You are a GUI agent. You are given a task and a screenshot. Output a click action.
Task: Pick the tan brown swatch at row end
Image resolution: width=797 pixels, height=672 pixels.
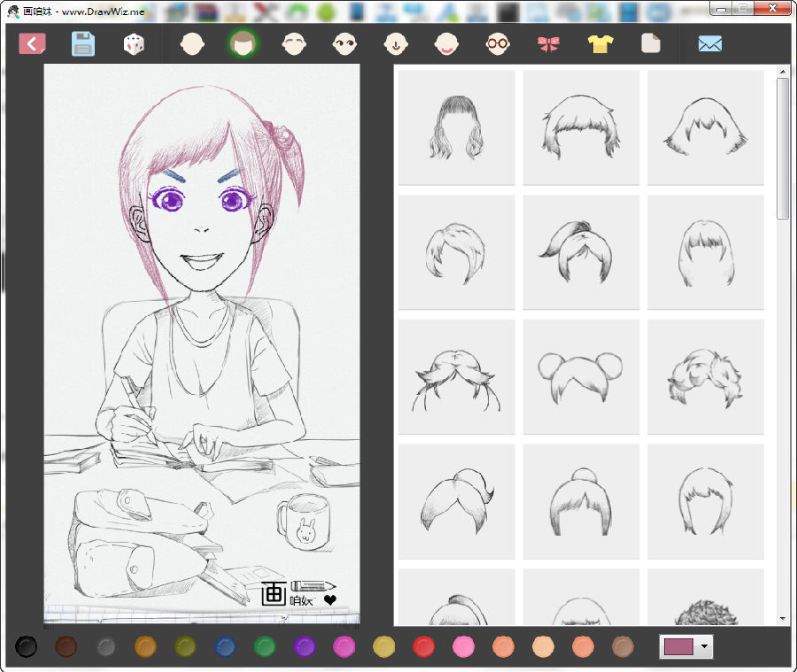[623, 646]
